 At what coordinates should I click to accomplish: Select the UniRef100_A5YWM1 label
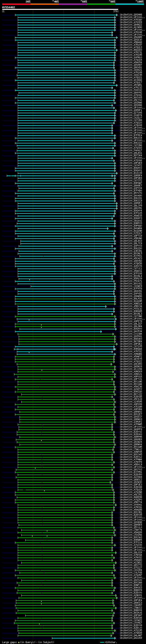(131, 85)
